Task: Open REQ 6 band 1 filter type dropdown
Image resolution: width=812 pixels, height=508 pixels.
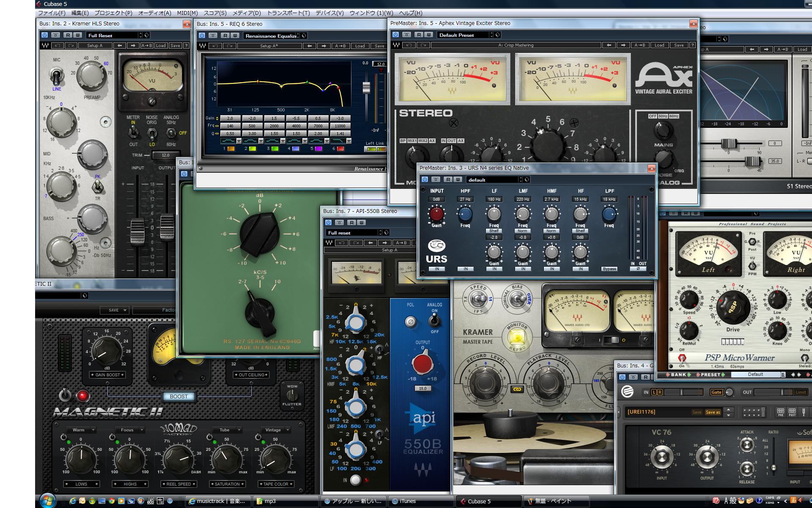Action: coord(239,141)
